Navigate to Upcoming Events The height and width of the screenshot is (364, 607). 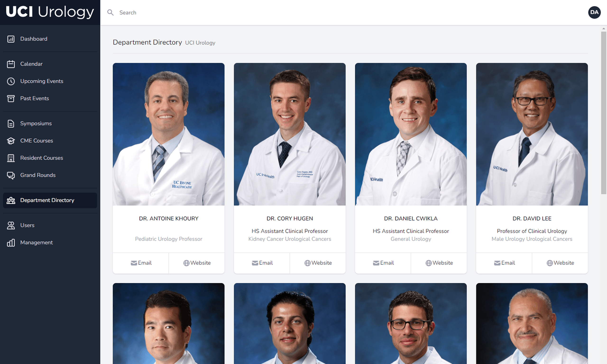click(x=42, y=81)
